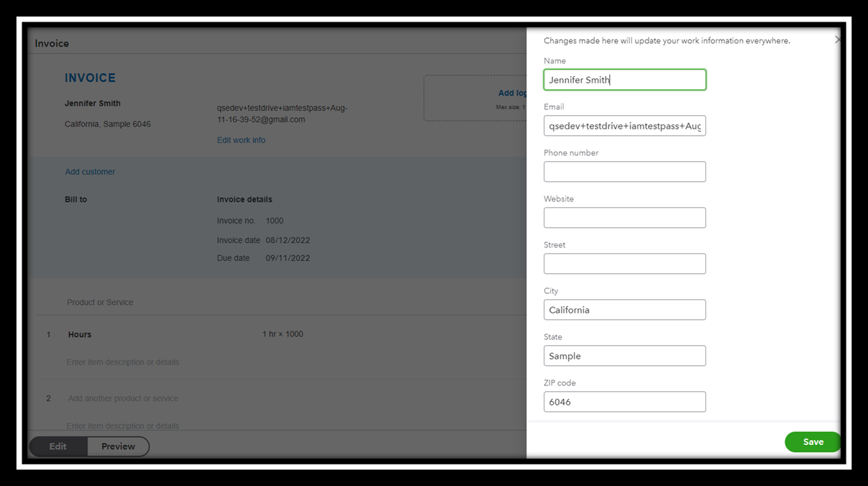Viewport: 868px width, 486px height.
Task: Save the work information changes
Action: click(x=813, y=442)
